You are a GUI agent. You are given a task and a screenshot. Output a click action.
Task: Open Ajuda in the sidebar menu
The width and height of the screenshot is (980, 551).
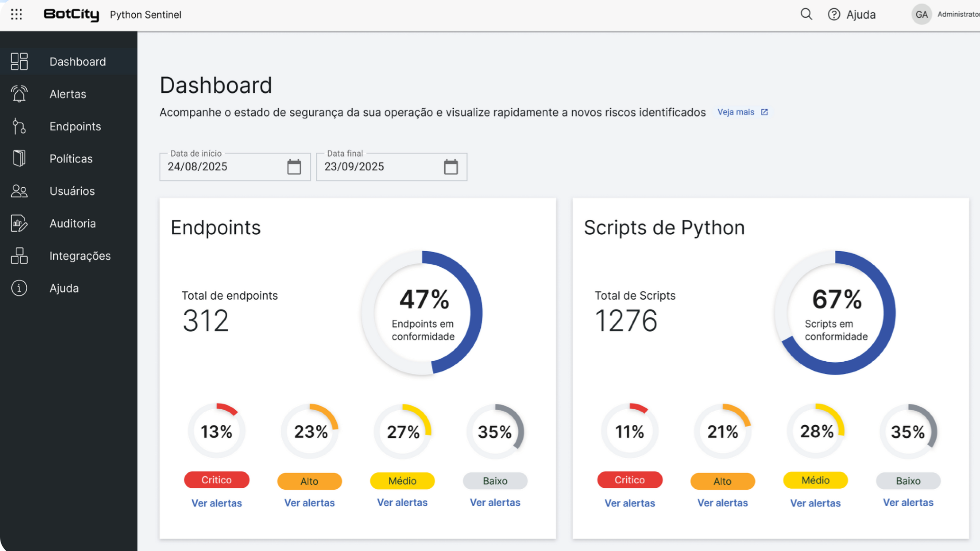pyautogui.click(x=64, y=288)
